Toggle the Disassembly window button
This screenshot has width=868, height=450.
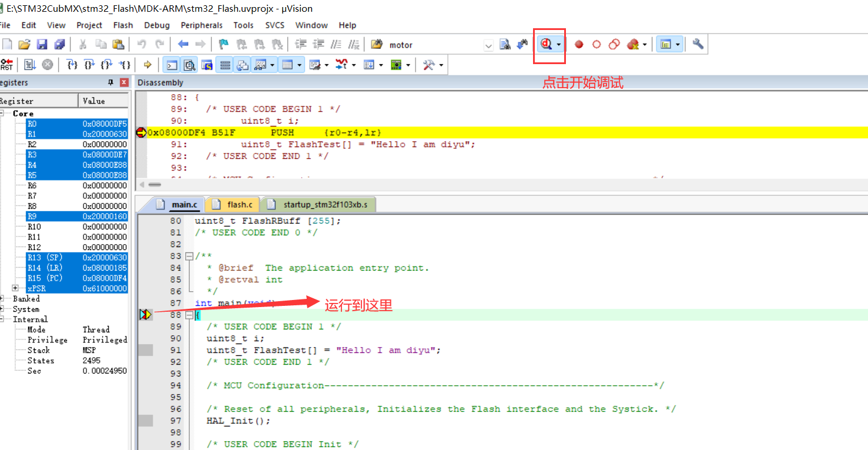(189, 65)
